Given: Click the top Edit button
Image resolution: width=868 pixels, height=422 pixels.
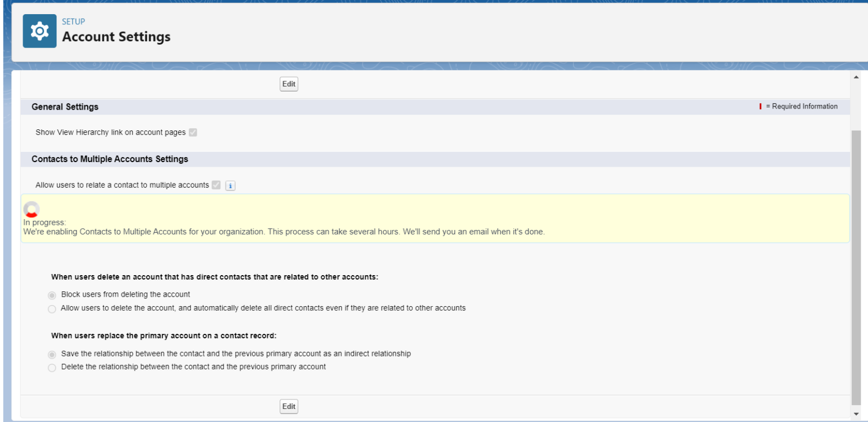Looking at the screenshot, I should click(x=289, y=84).
